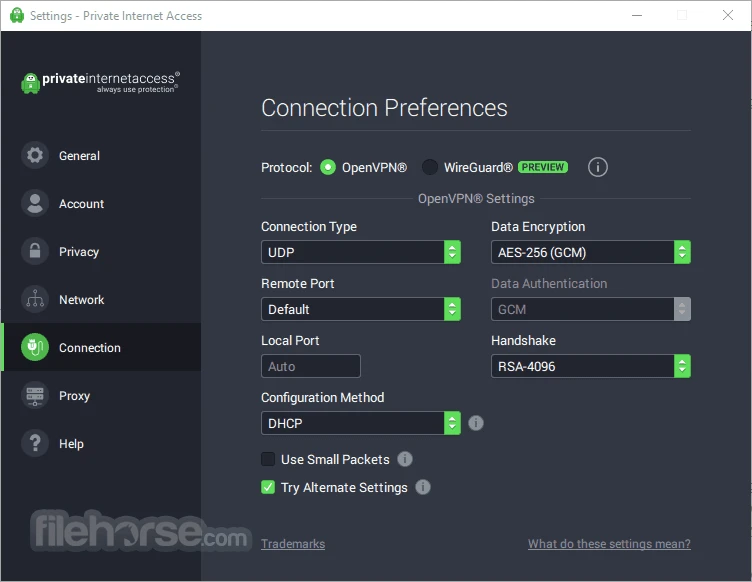Open the Help tab
The image size is (752, 582).
click(x=101, y=443)
